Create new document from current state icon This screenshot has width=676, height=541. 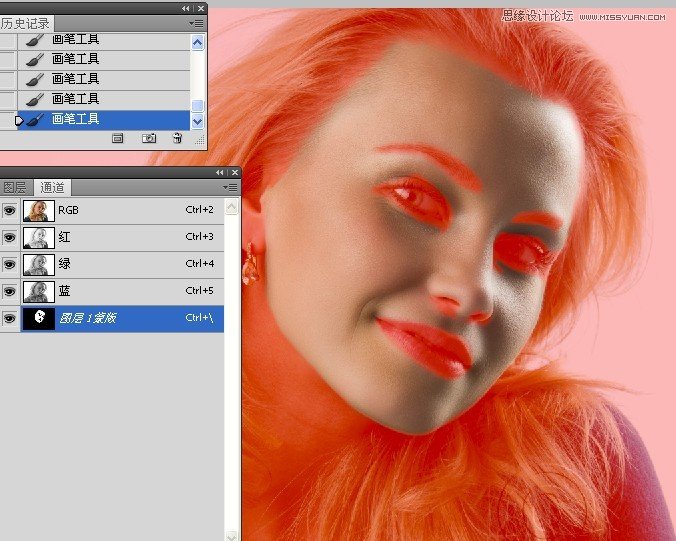coord(117,138)
